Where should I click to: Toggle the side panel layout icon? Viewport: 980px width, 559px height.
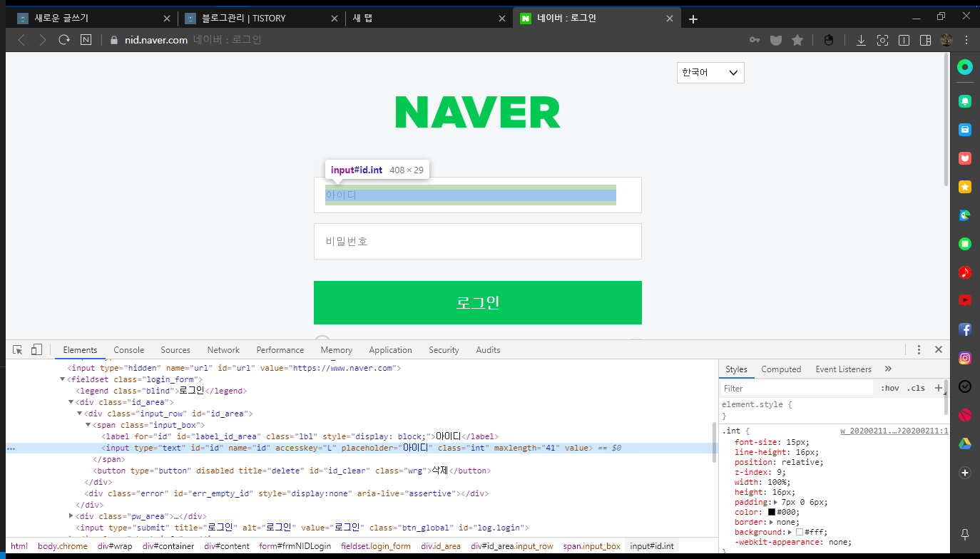pos(925,40)
